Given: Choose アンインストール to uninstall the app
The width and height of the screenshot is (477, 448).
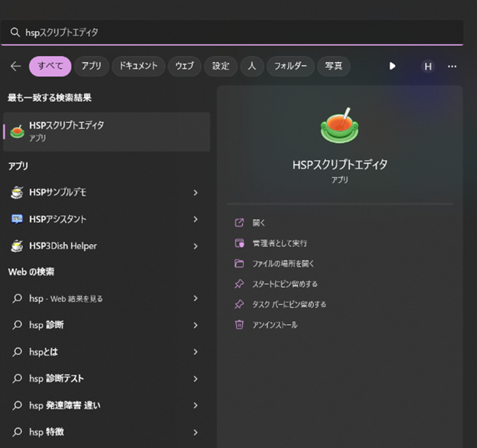Looking at the screenshot, I should [x=275, y=325].
